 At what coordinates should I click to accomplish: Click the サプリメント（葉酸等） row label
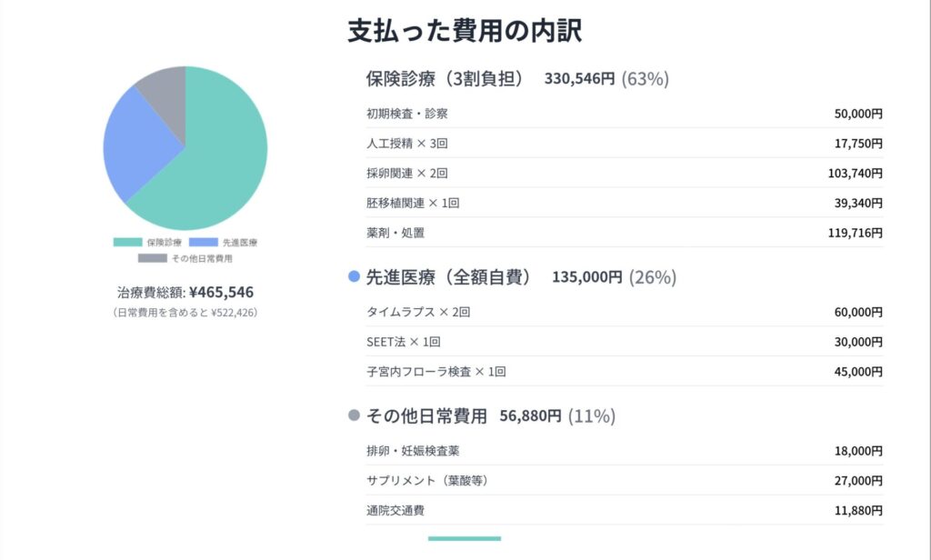tap(427, 481)
